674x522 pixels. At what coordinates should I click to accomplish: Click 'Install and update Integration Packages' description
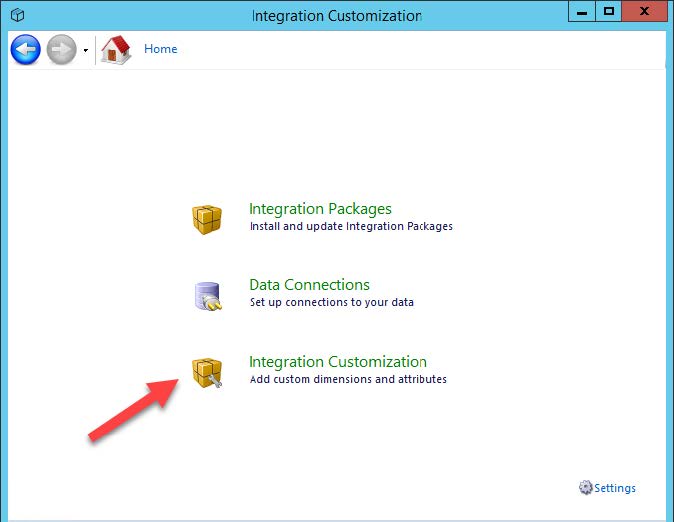pos(350,227)
